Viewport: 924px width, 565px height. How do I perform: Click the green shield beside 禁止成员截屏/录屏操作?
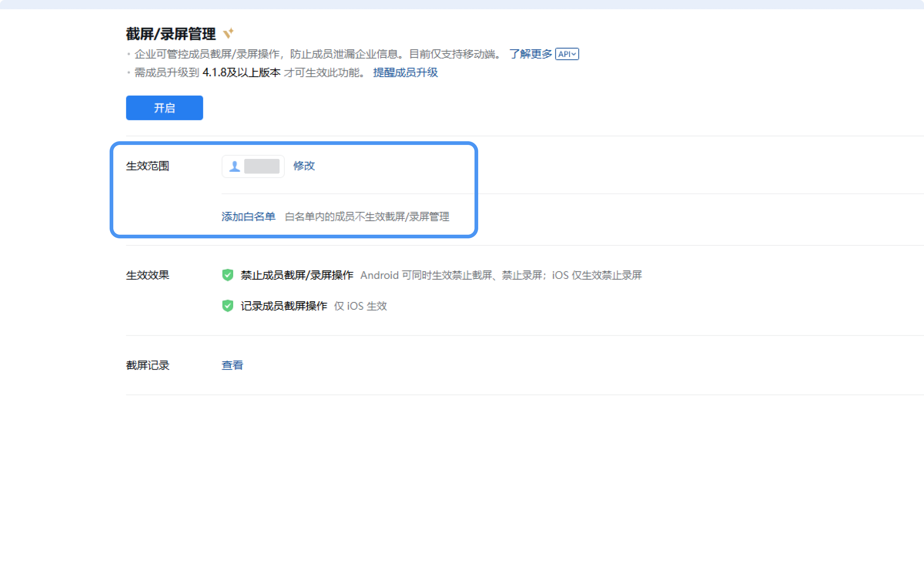[x=228, y=275]
